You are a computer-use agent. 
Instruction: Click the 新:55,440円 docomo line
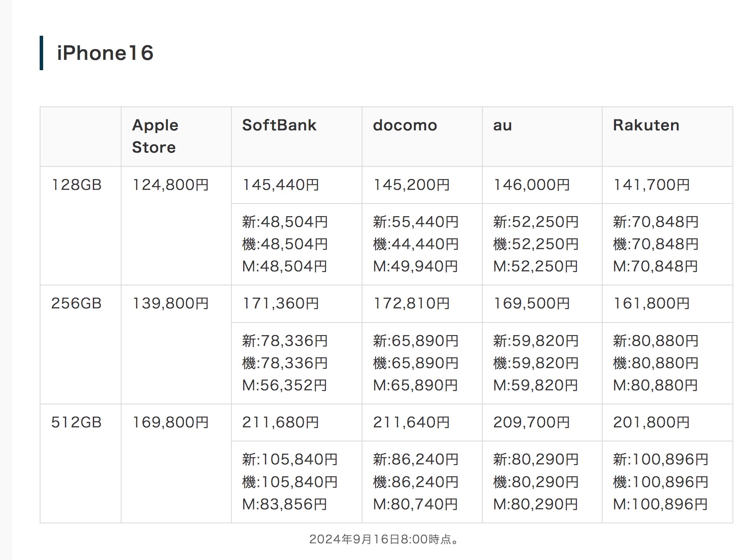(416, 222)
